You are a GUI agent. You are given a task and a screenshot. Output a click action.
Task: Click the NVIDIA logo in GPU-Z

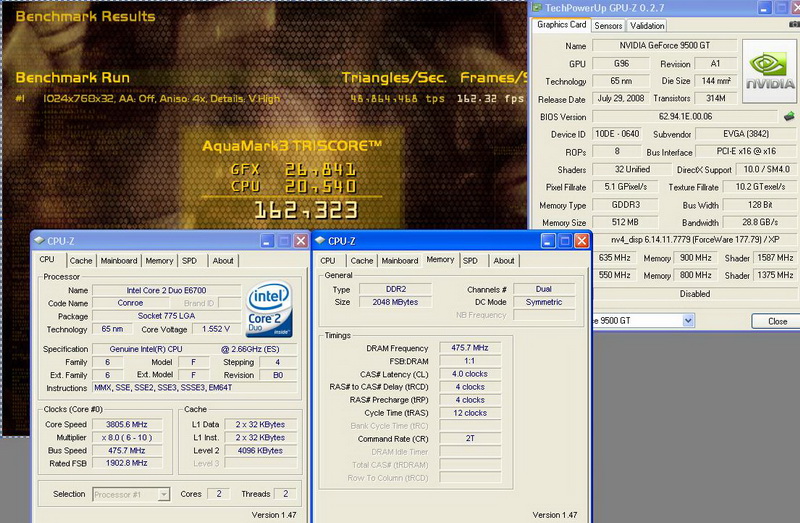point(769,71)
